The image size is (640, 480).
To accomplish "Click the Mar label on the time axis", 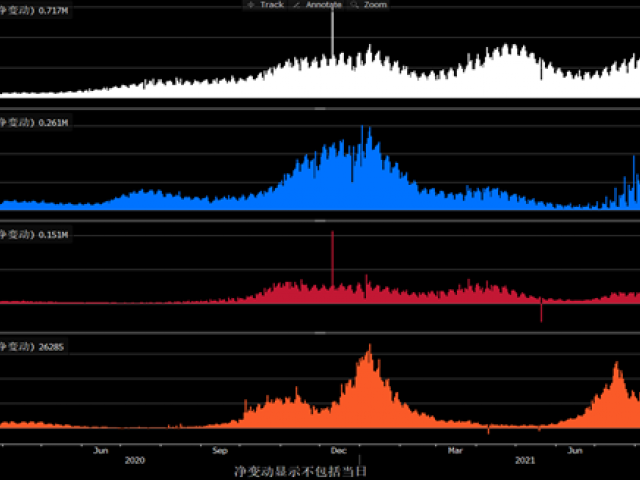I will [456, 450].
